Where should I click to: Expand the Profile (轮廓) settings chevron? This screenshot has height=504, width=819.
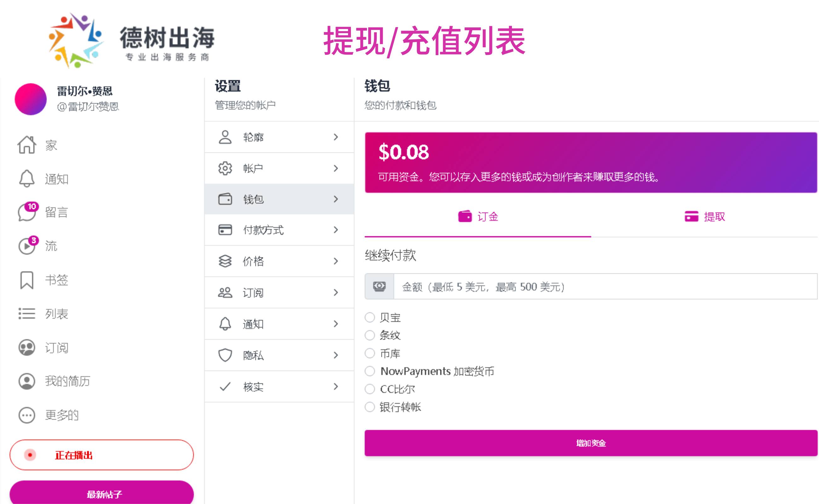click(x=336, y=137)
